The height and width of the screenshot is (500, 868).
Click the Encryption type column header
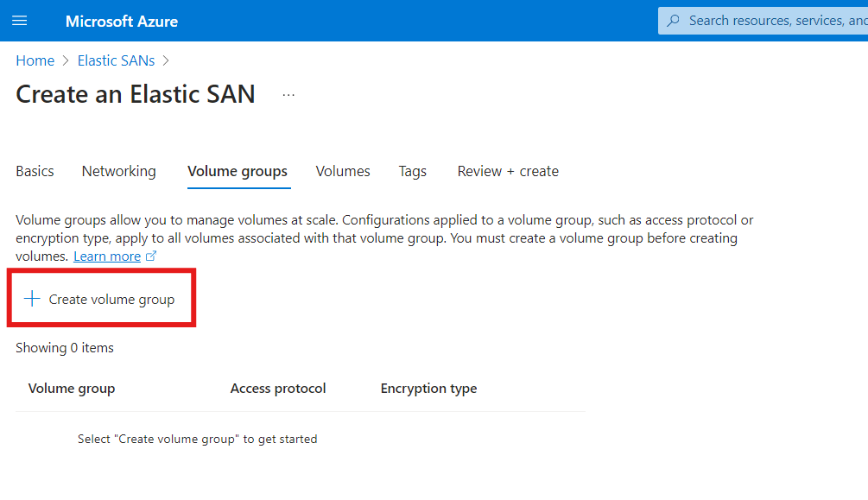[428, 389]
